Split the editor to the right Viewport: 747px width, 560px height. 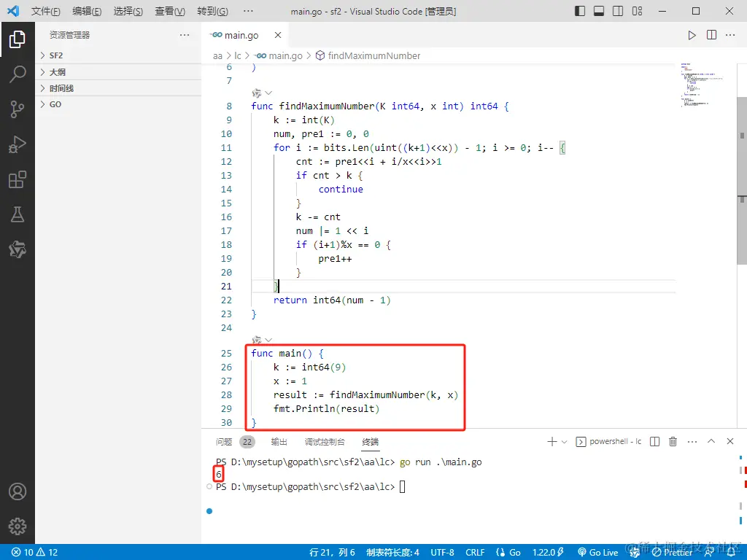point(711,35)
